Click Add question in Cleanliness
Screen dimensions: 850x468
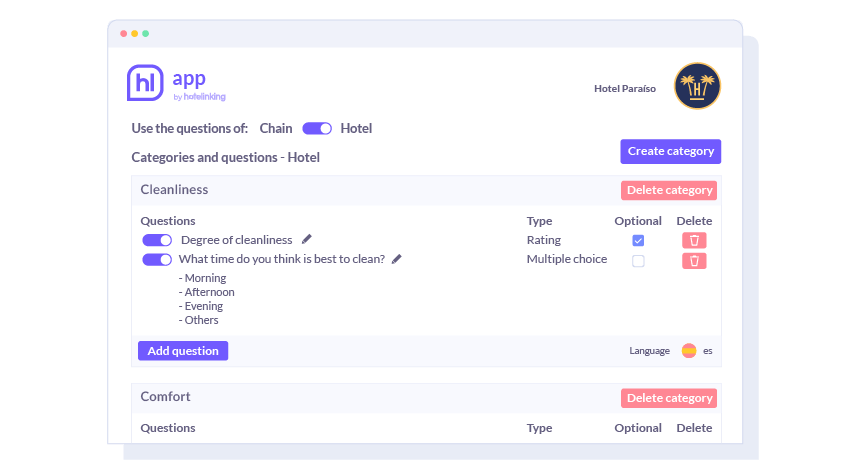click(183, 351)
